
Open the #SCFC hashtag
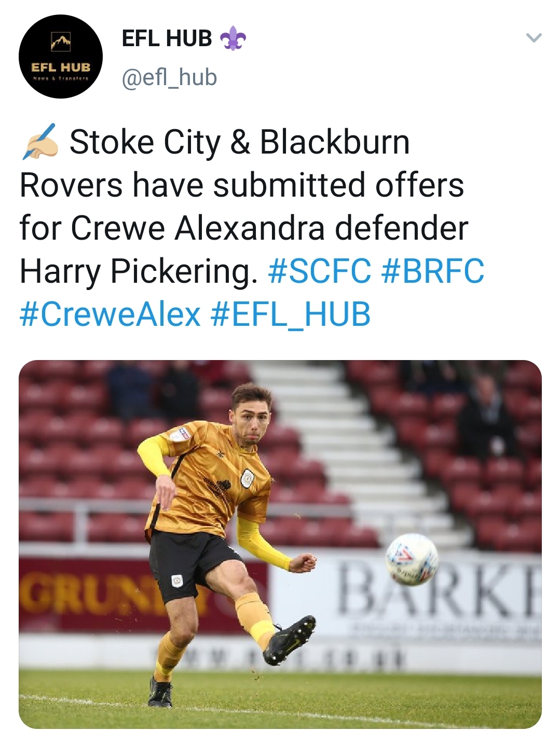pos(320,271)
